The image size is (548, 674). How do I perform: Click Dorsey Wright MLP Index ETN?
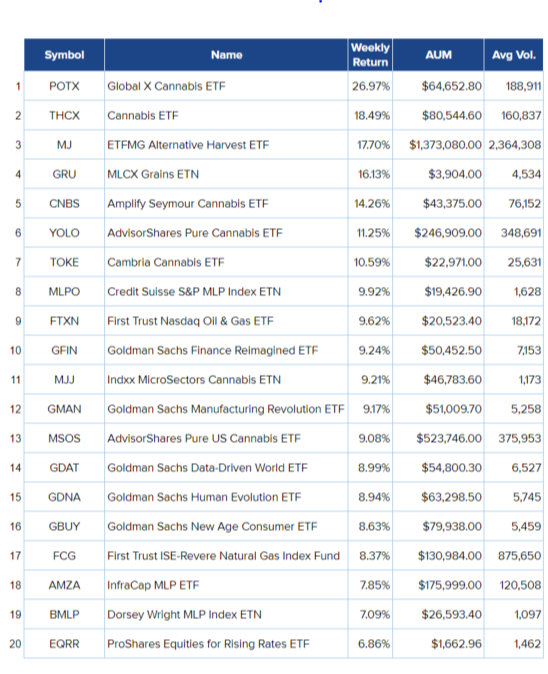pos(184,614)
